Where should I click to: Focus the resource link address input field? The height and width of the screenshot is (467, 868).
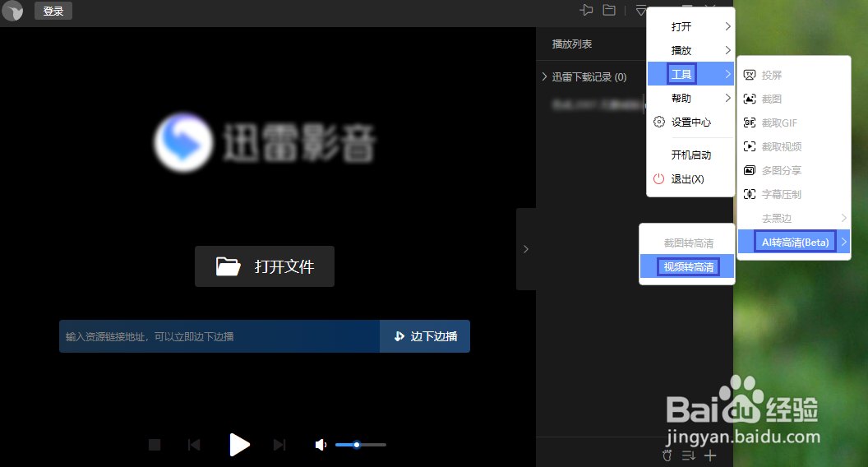pyautogui.click(x=219, y=336)
